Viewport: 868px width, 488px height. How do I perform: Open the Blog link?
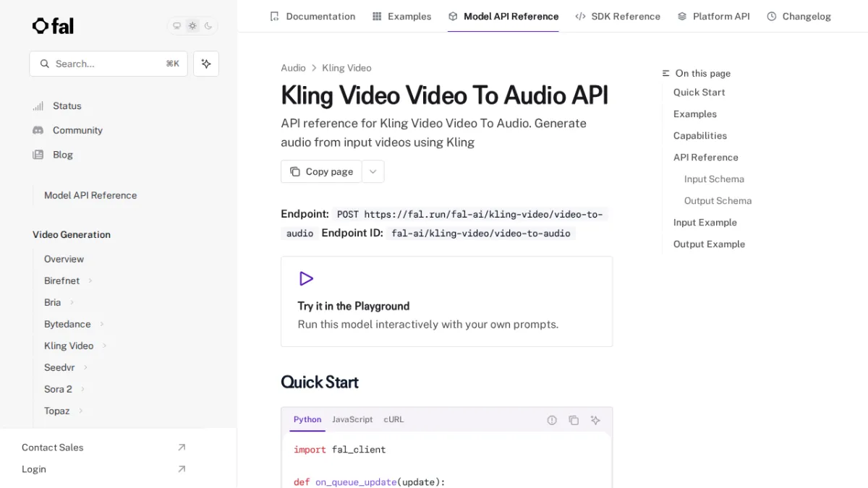tap(63, 155)
